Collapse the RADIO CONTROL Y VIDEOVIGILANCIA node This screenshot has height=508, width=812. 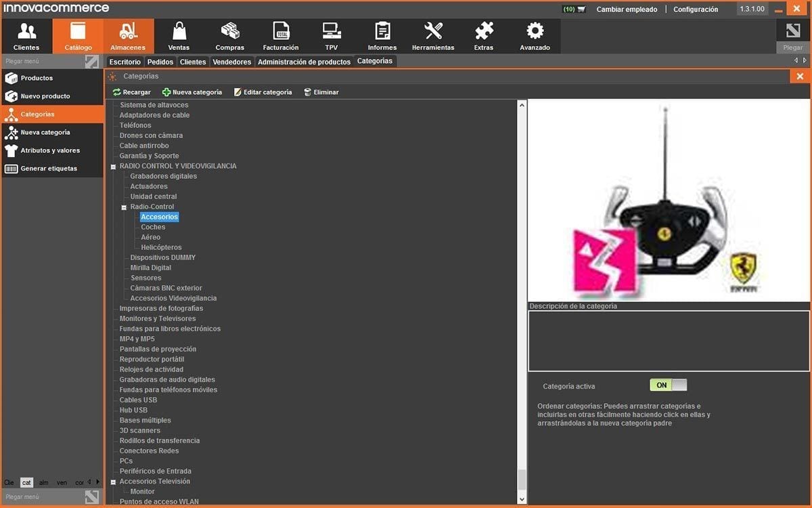click(x=113, y=167)
